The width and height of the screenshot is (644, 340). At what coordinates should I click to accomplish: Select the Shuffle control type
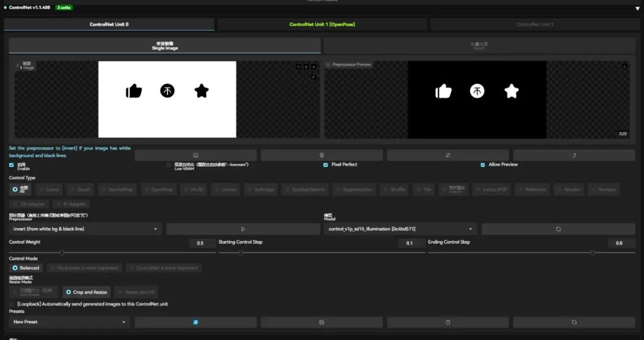[394, 189]
